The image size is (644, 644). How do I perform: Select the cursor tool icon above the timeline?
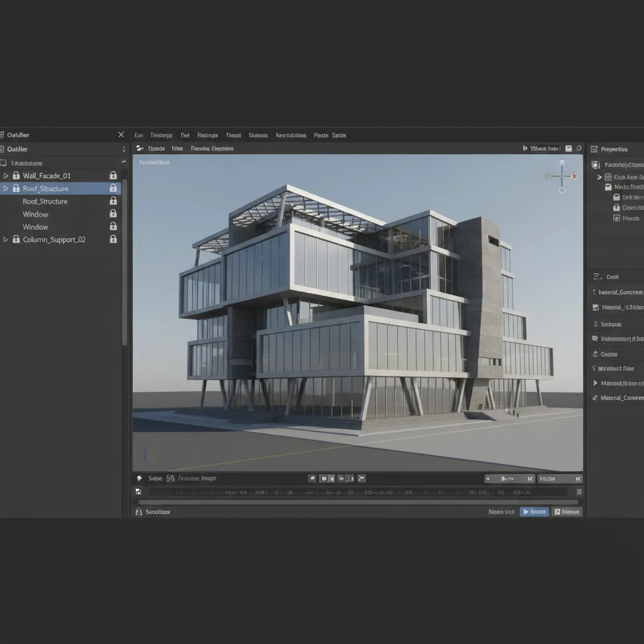[x=140, y=478]
